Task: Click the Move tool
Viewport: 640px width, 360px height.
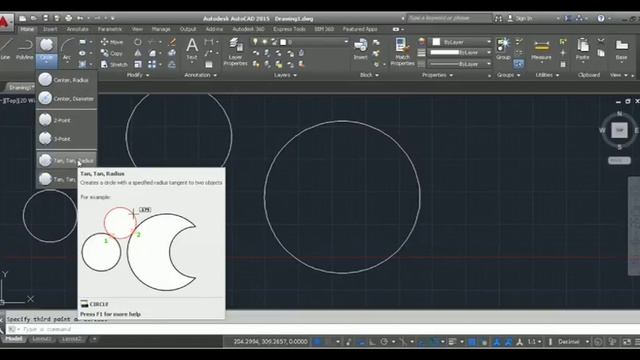Action: [111, 42]
